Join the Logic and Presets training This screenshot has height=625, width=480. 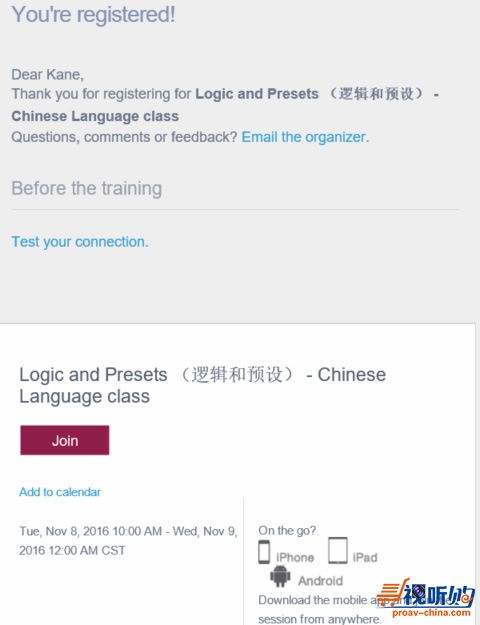click(x=65, y=440)
